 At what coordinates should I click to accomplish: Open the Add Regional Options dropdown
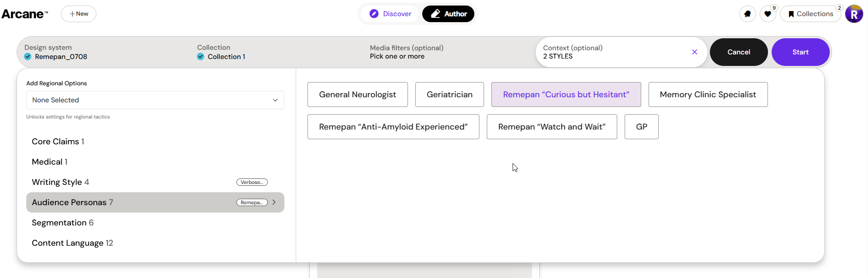155,100
